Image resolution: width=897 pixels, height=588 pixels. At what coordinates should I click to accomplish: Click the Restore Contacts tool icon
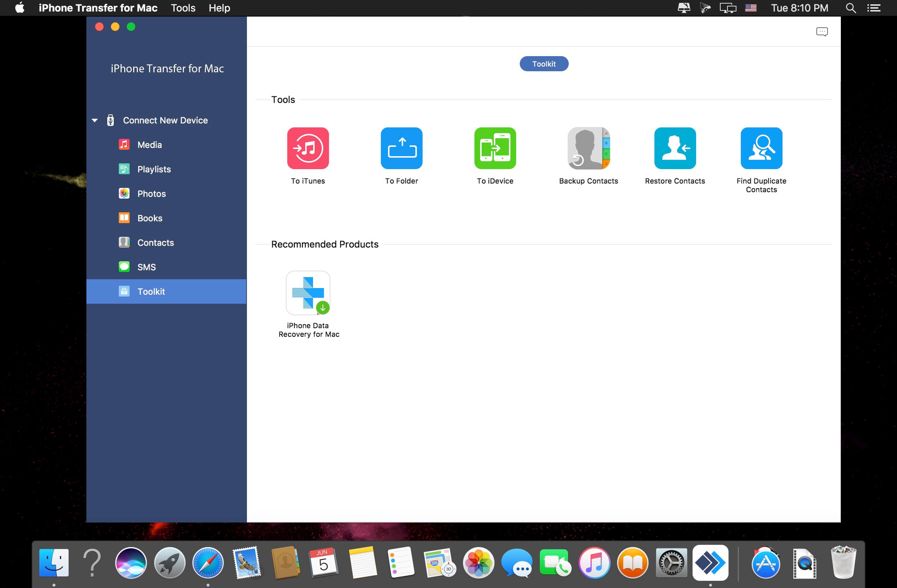coord(675,148)
